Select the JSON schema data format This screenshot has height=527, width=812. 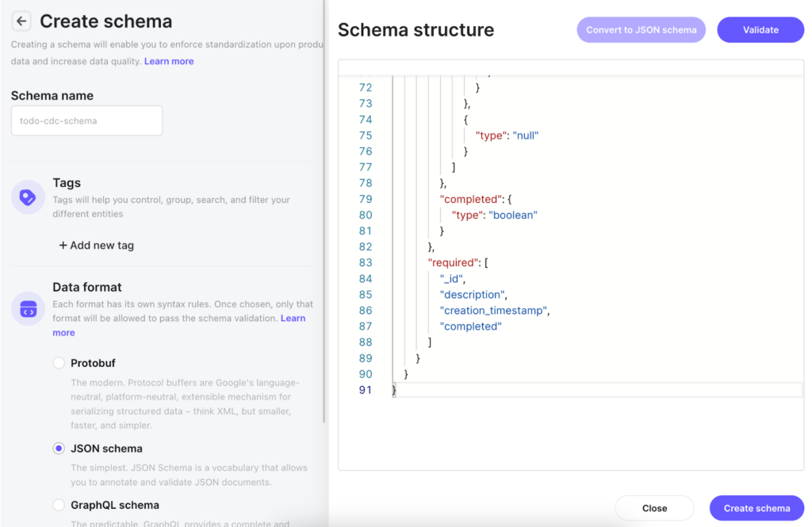click(59, 448)
